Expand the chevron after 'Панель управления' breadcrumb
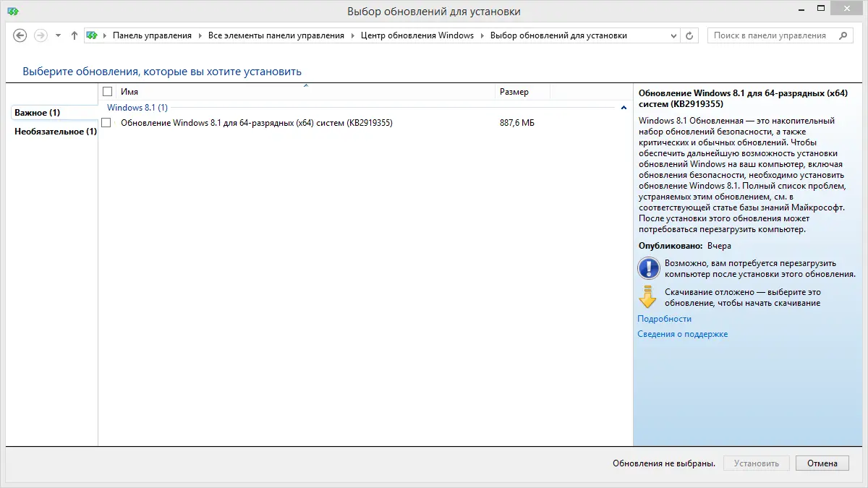Screen dimensions: 868x488 (200, 35)
